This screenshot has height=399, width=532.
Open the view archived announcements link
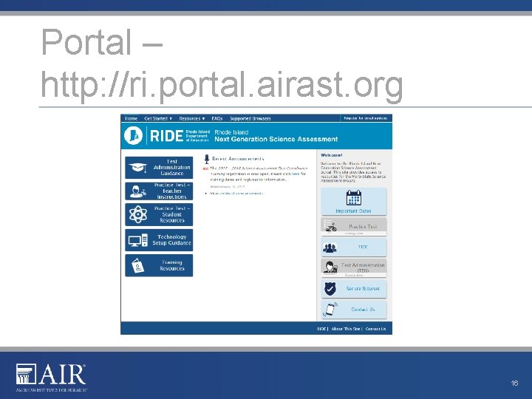coord(236,193)
